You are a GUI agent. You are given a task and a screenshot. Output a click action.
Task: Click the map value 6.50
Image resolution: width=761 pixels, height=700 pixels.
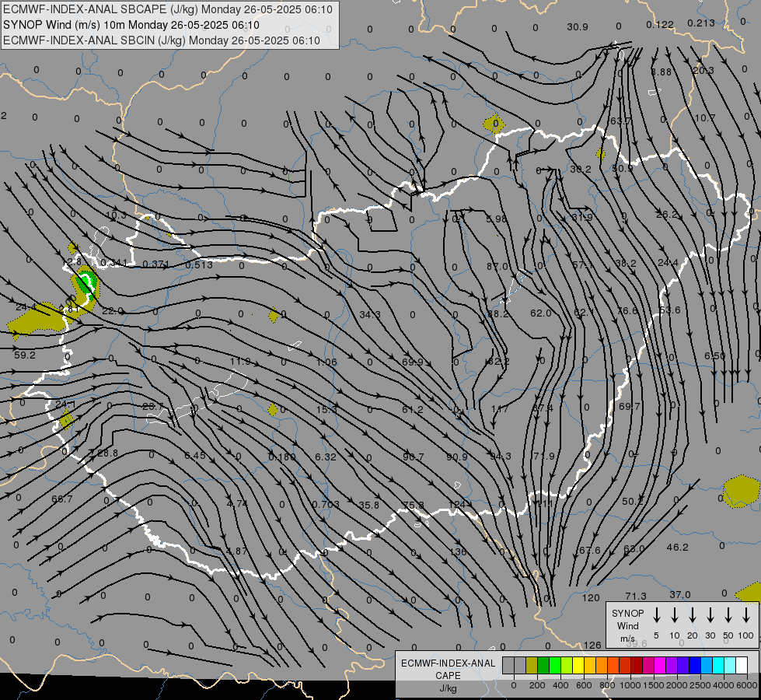tap(715, 355)
